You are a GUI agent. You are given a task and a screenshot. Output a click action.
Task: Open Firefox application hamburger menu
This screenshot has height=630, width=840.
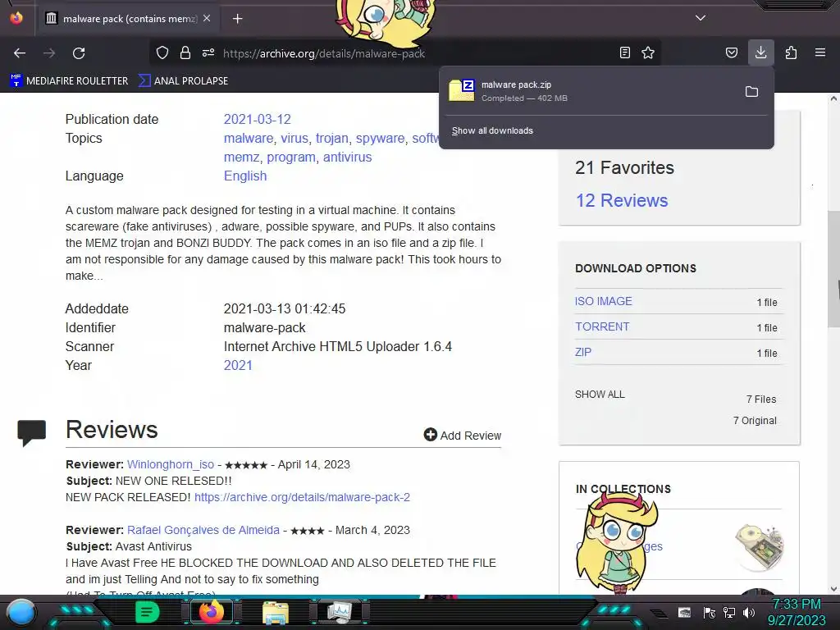[819, 52]
